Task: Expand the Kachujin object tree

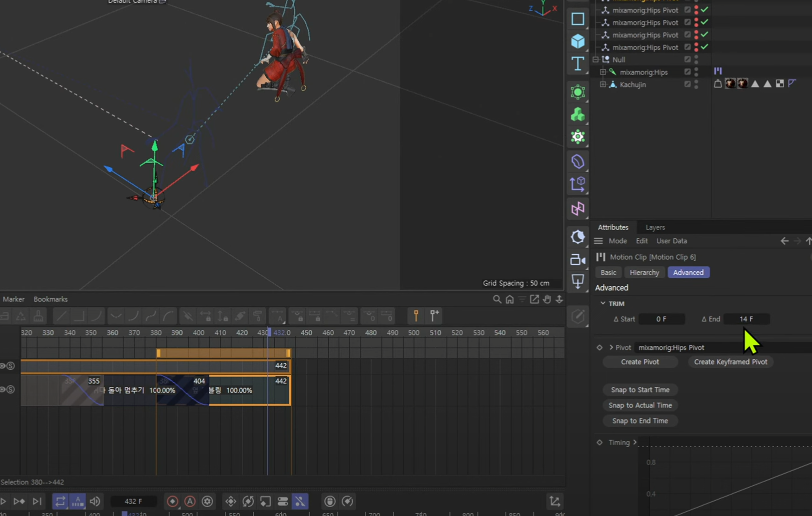Action: pos(603,85)
